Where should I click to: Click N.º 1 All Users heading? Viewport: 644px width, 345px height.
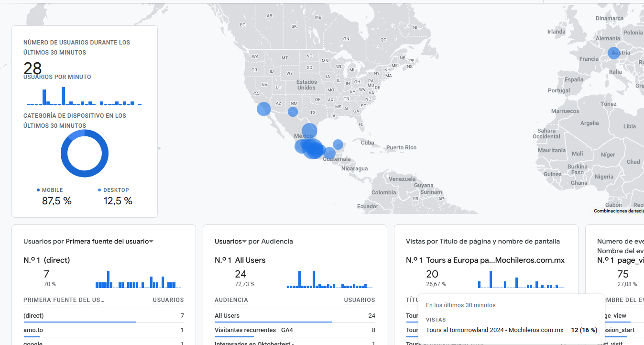click(x=240, y=260)
